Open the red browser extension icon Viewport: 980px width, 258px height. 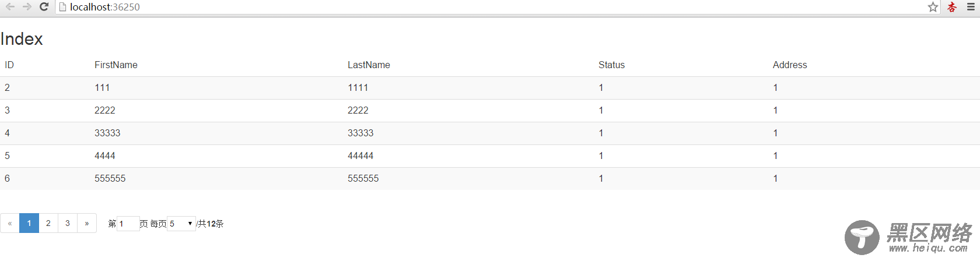(952, 7)
